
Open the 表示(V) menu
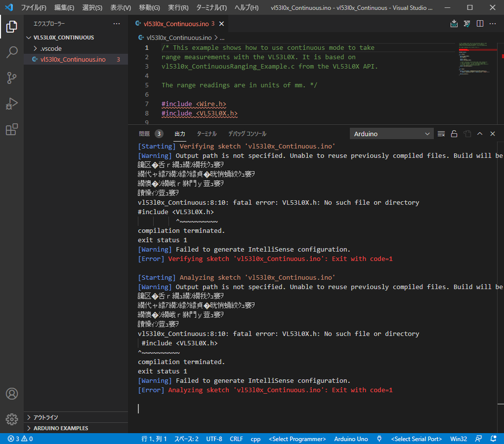point(121,7)
